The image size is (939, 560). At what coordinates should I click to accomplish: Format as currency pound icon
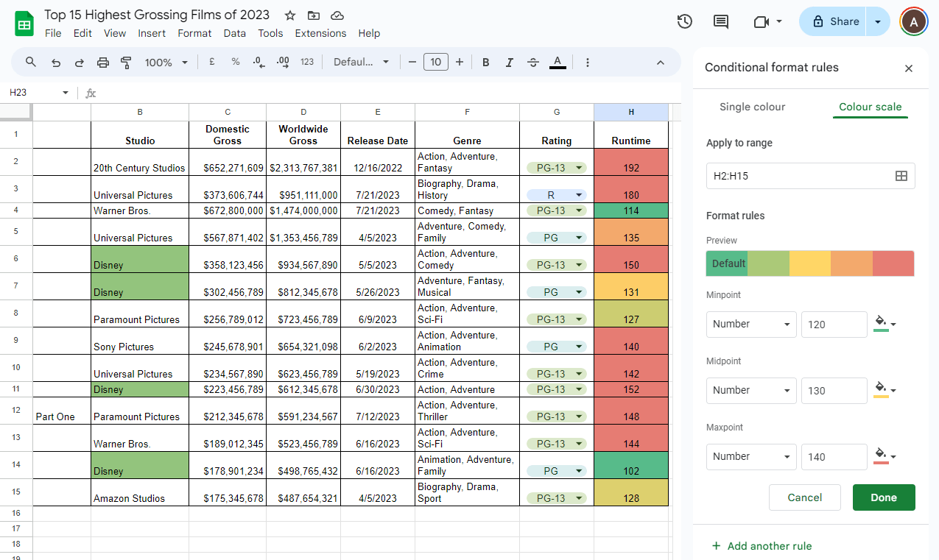(x=212, y=62)
